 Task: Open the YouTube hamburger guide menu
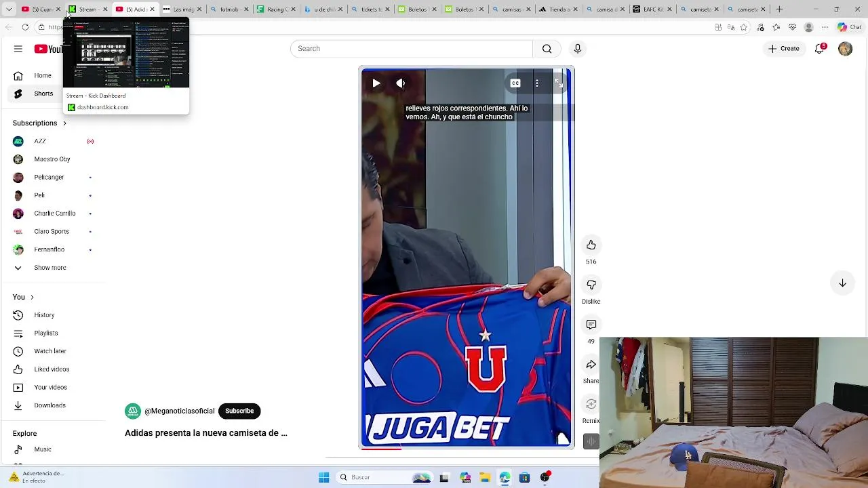[18, 49]
